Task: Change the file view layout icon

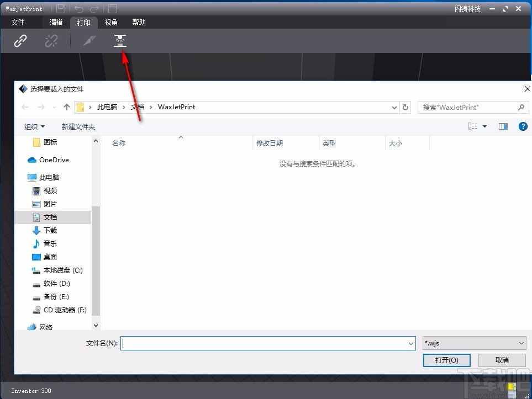Action: tap(473, 126)
